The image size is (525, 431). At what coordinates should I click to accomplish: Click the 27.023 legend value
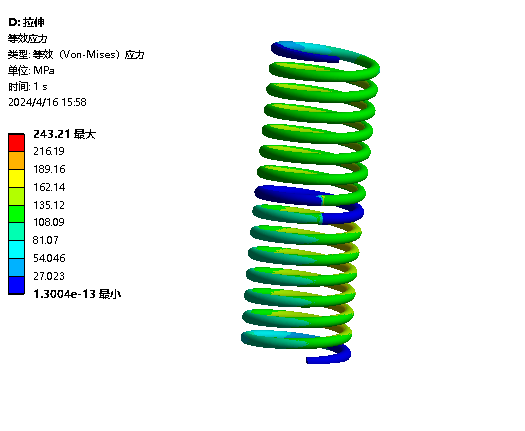(x=49, y=276)
